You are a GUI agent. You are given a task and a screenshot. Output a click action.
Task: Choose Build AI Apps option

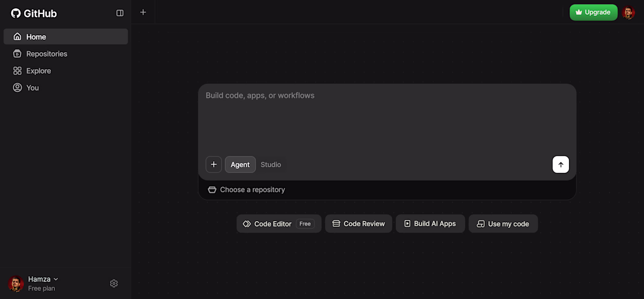click(x=430, y=224)
